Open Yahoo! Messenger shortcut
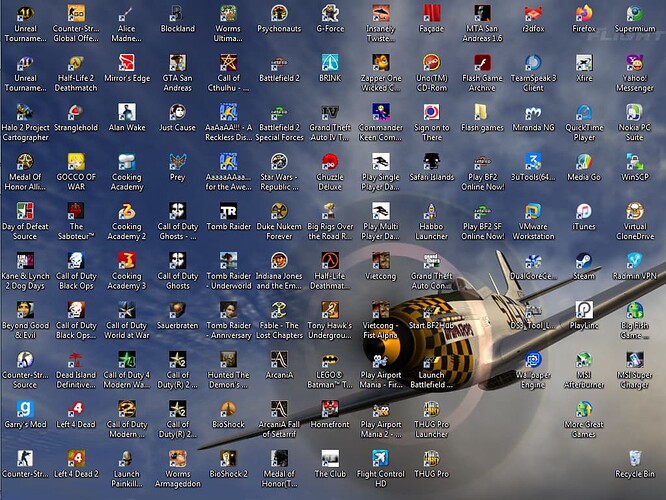Screen dimensions: 666x500 click(635, 74)
